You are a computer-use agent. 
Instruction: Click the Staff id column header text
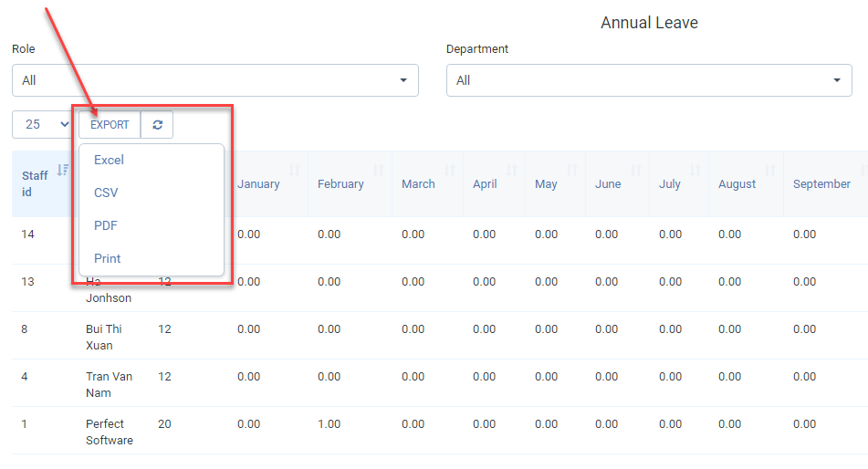(x=35, y=183)
